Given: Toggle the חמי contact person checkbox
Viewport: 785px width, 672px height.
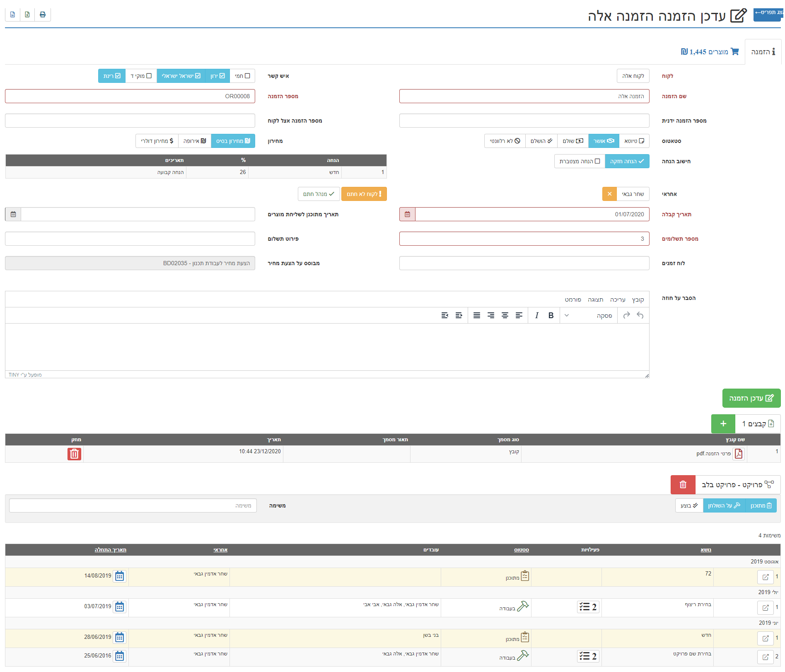Looking at the screenshot, I should (242, 76).
